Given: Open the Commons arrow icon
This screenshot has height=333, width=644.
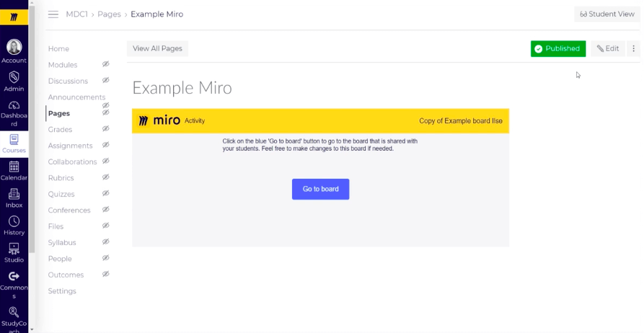Looking at the screenshot, I should click(14, 276).
